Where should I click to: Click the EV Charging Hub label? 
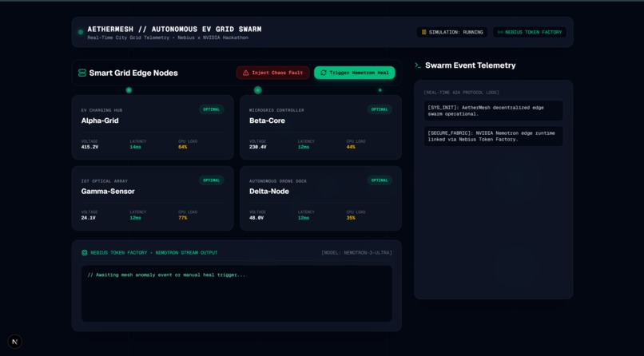[101, 110]
